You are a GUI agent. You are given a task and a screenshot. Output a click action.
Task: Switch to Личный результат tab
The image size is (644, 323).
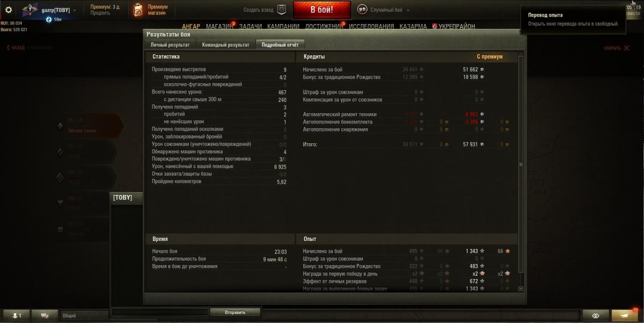[x=170, y=45]
